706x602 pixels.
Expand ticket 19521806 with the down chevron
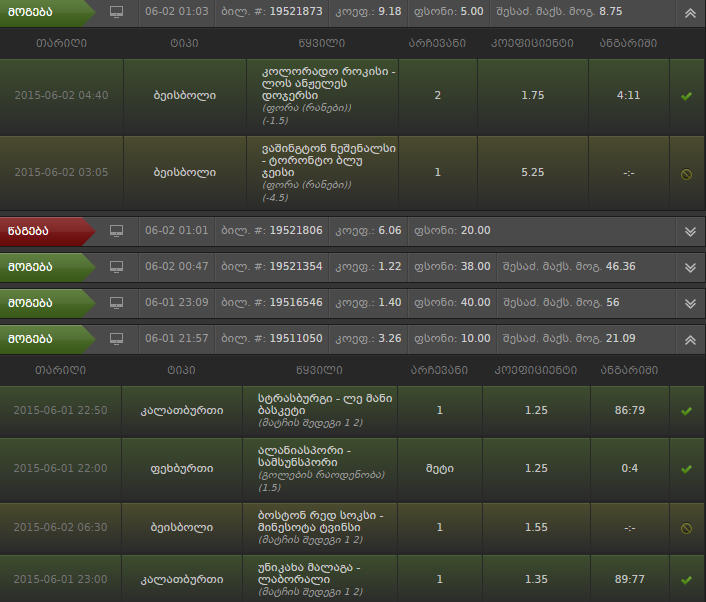pos(690,231)
